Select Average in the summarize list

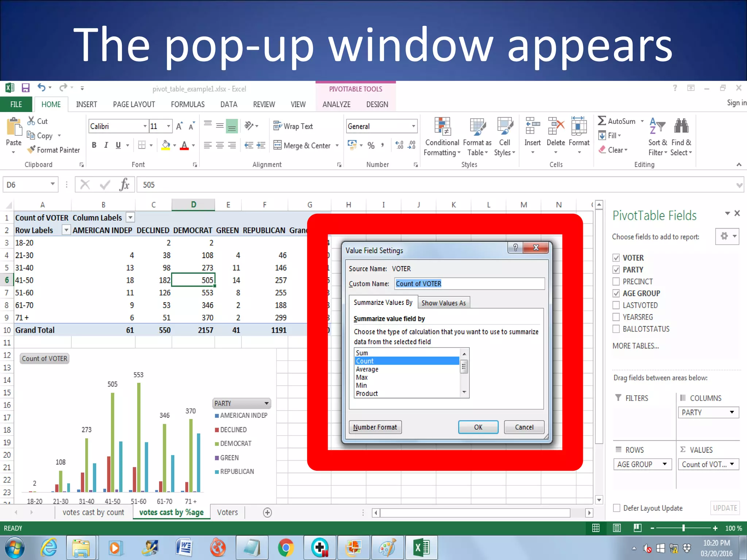(407, 369)
